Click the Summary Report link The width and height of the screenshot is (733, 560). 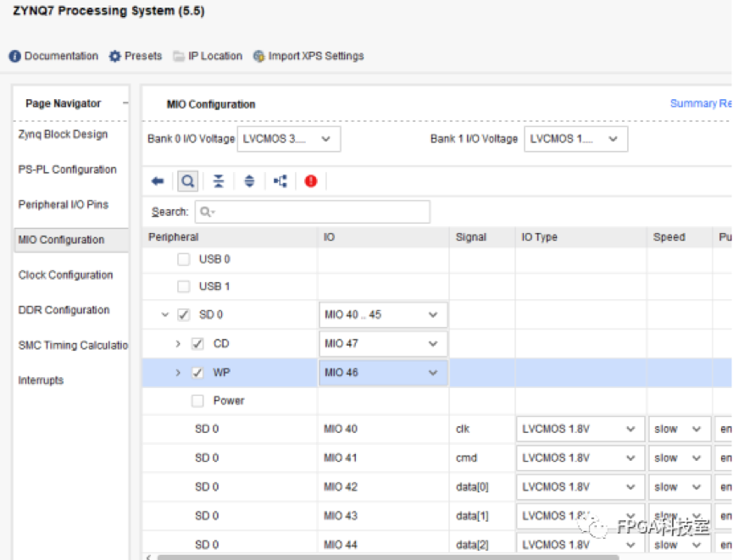tap(700, 103)
